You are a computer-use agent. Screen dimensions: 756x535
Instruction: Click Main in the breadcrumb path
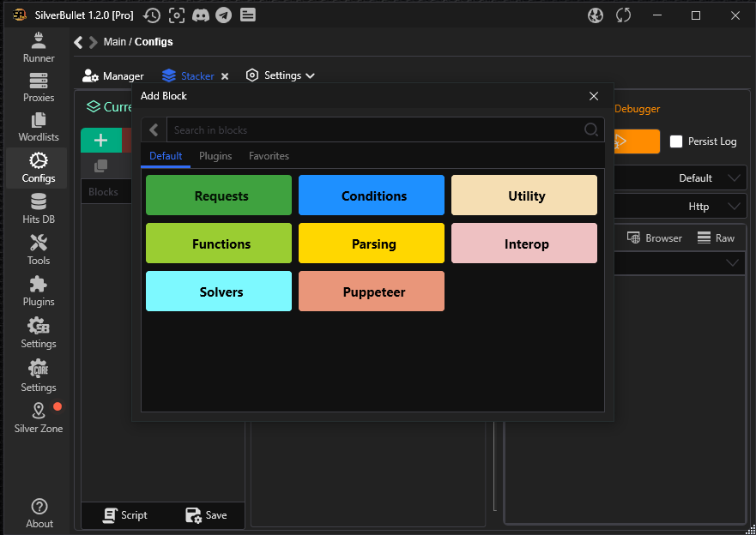coord(115,42)
